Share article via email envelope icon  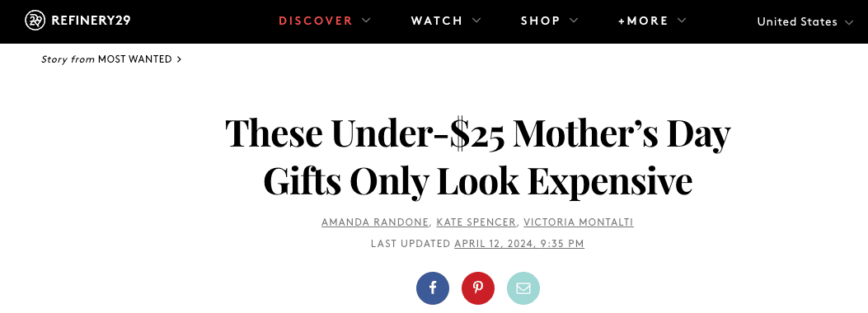click(523, 288)
